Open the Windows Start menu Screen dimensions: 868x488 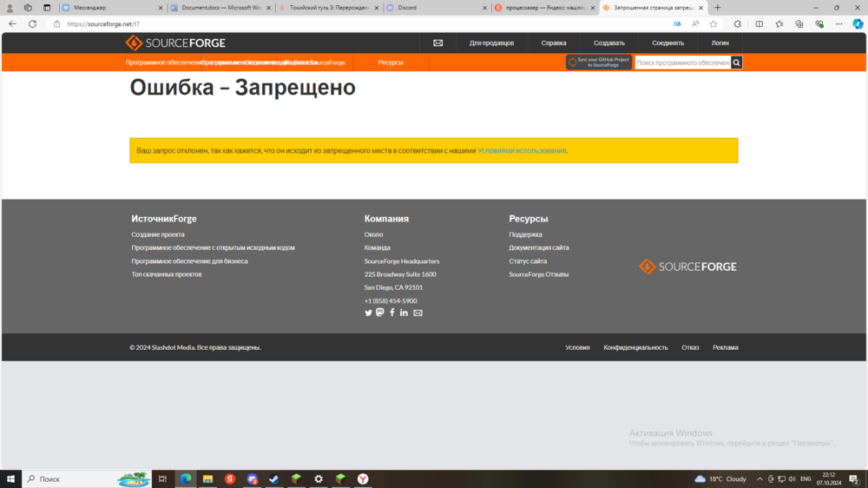tap(10, 478)
